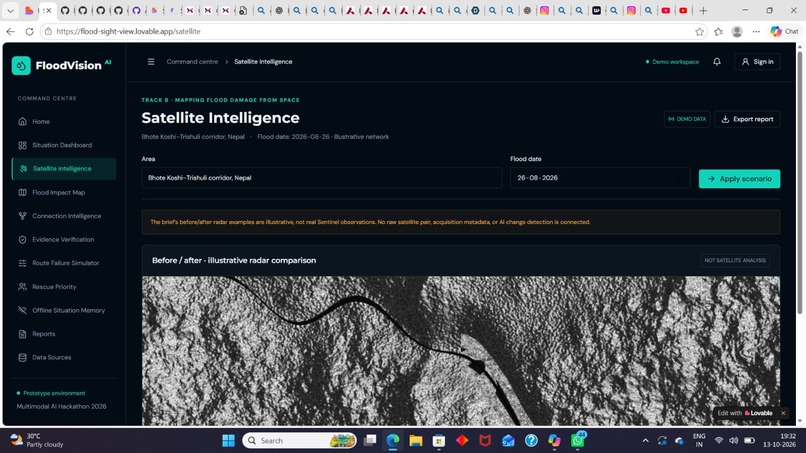Open Windows Start menu

click(x=228, y=441)
